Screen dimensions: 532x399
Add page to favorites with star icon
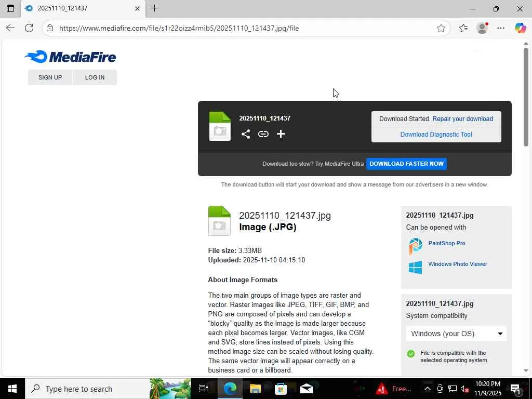pyautogui.click(x=441, y=28)
